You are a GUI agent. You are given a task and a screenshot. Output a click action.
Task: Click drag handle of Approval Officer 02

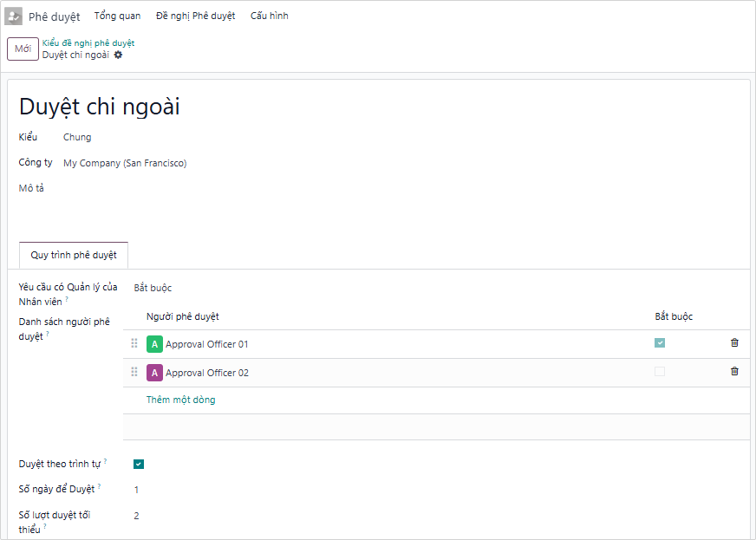(134, 373)
